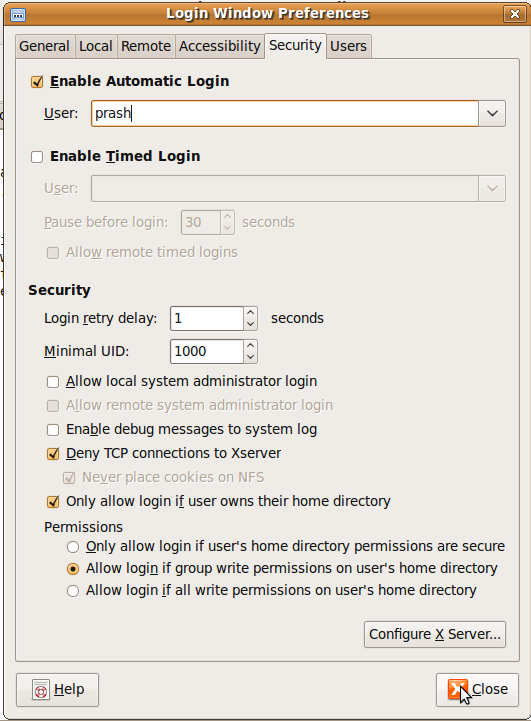Decrease the Login retry delay value

250,324
